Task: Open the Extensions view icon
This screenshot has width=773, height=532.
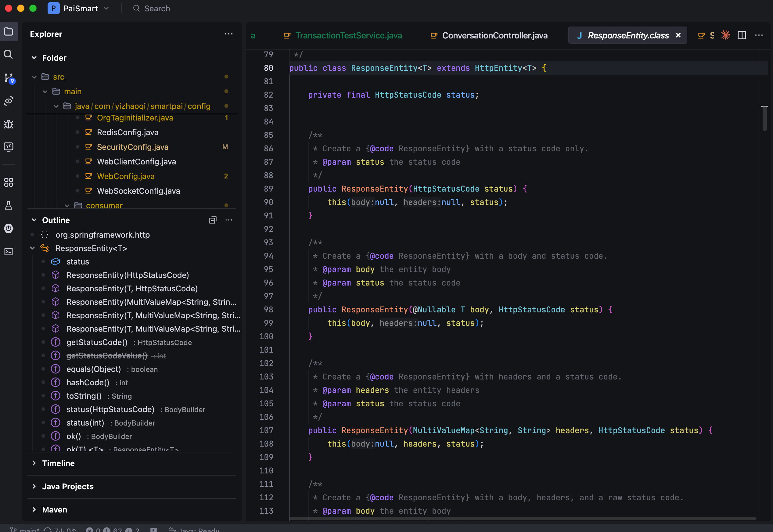Action: coord(9,182)
